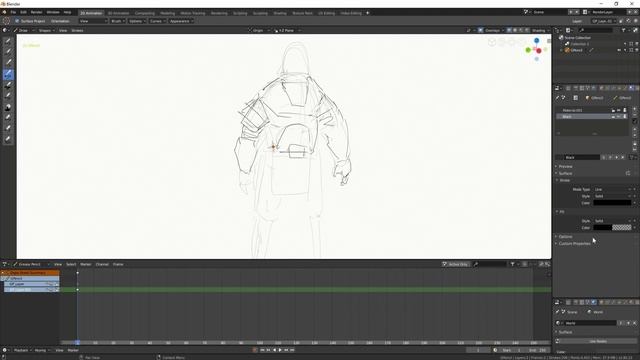Open the editor type icon of Dope Sheet
This screenshot has height=360, width=640.
click(x=5, y=264)
